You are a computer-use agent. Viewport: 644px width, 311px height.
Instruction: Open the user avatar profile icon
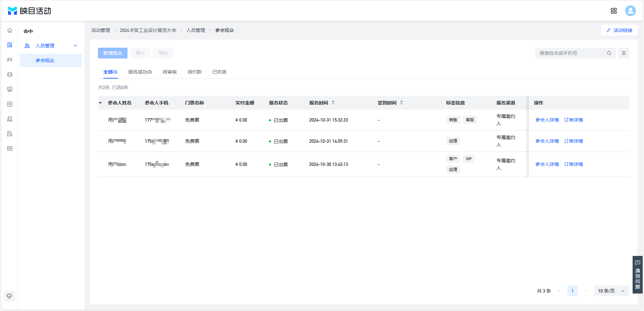(631, 11)
